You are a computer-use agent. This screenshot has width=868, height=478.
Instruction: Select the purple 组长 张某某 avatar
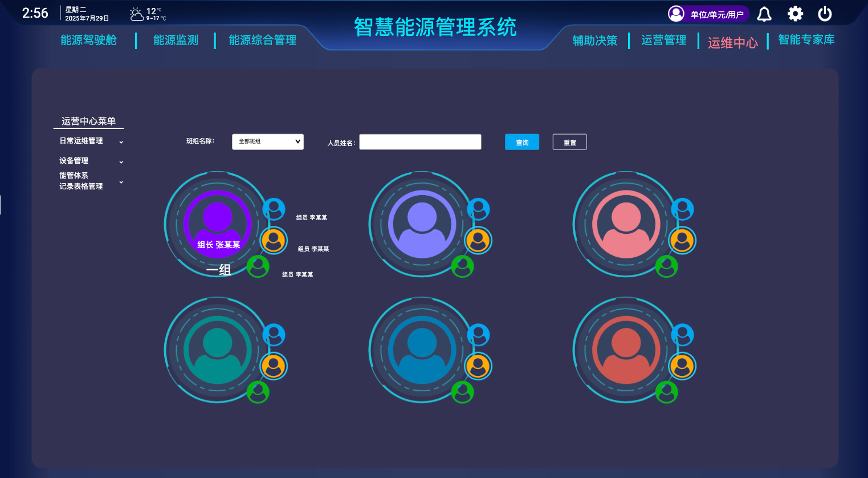218,224
